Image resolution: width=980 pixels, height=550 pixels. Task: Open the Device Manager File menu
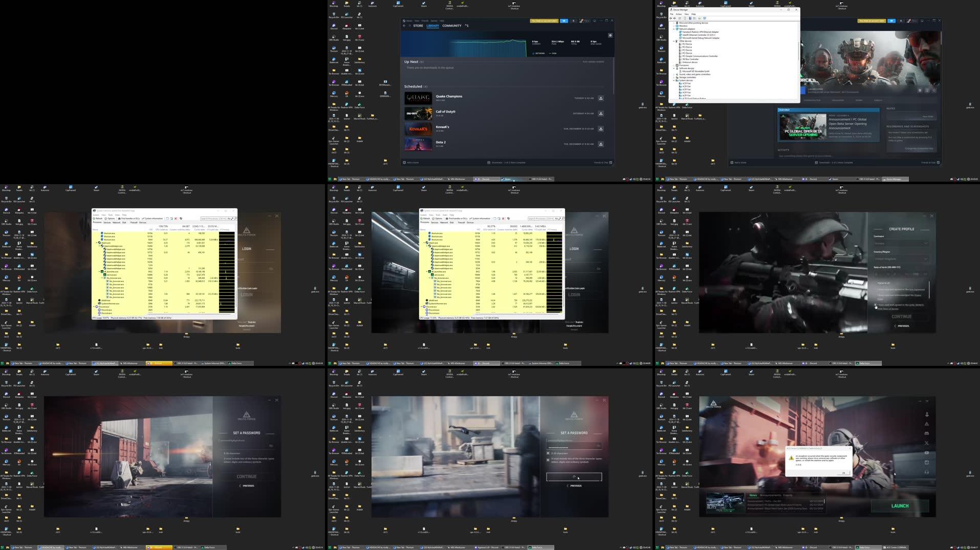672,14
